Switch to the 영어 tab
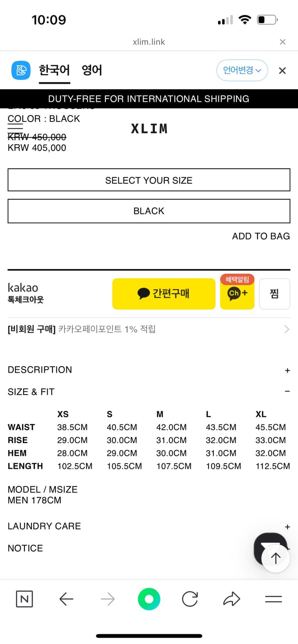 click(x=92, y=70)
